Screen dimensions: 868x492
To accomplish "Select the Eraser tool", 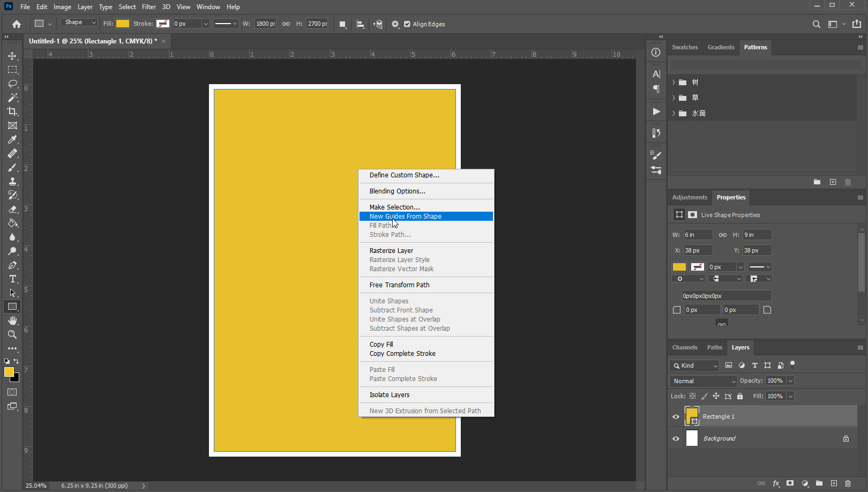I will click(x=12, y=209).
